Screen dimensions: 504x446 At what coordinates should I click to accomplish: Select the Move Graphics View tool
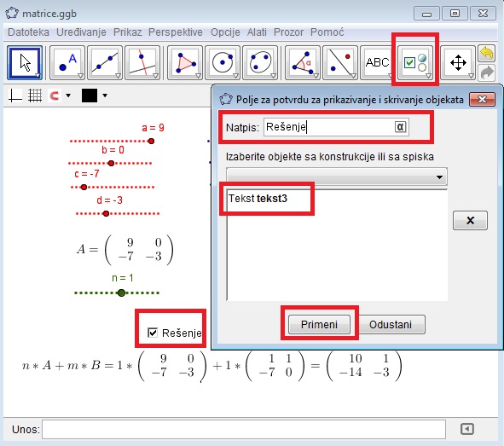click(x=458, y=62)
